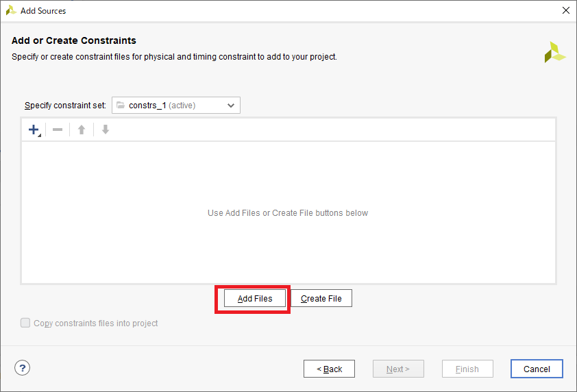Go to previous step with Back
This screenshot has width=577, height=392.
point(329,369)
